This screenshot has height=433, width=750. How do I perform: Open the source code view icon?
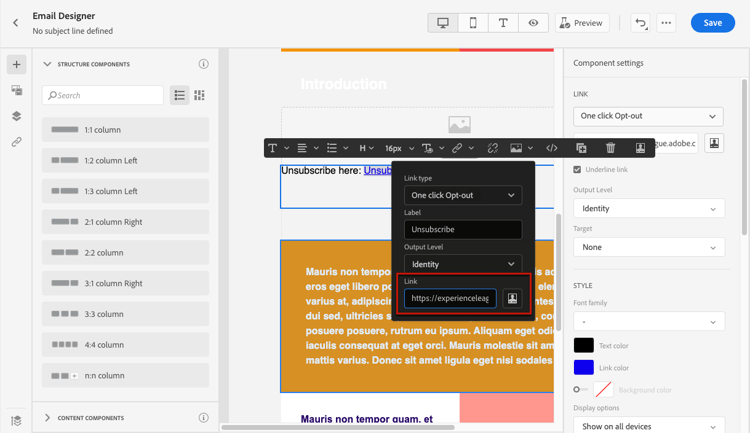click(x=551, y=148)
